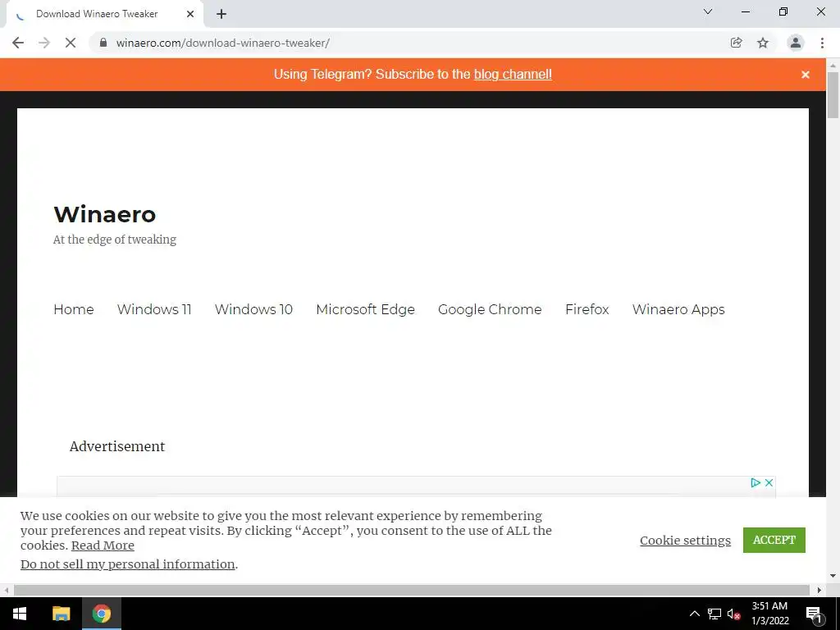This screenshot has width=840, height=630.
Task: Stop loading the page with X button
Action: 71,43
